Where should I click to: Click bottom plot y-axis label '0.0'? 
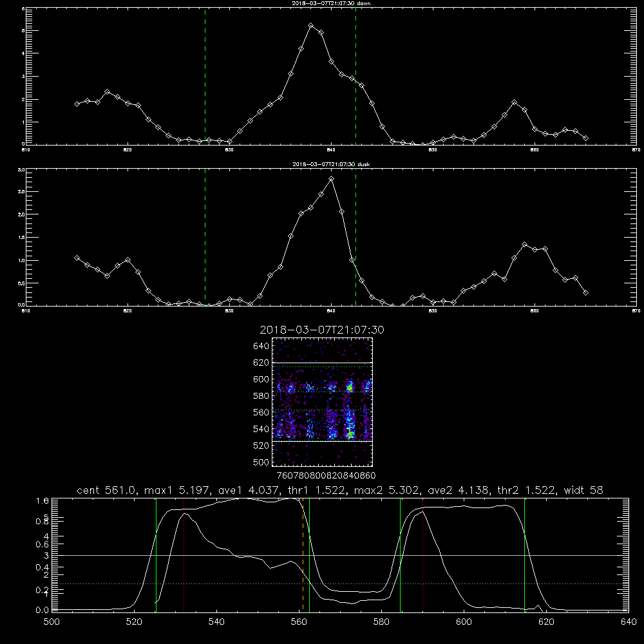(x=43, y=611)
